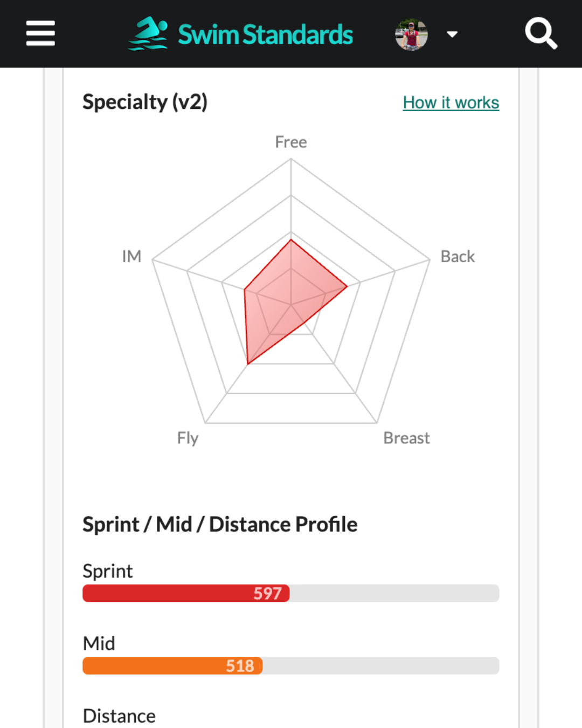The width and height of the screenshot is (582, 728).
Task: Select the Breast axis label on radar chart
Action: [406, 438]
